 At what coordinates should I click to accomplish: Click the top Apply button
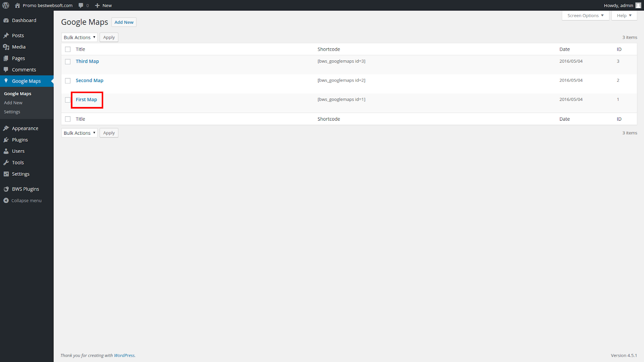pos(109,37)
